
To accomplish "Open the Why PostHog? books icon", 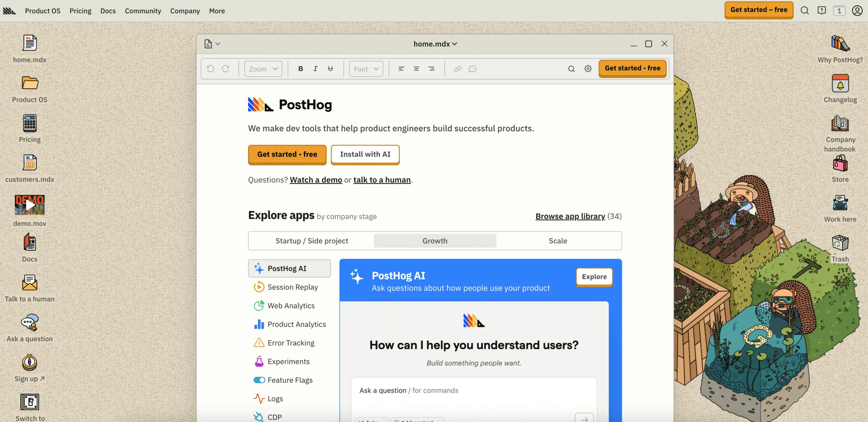I will coord(840,43).
